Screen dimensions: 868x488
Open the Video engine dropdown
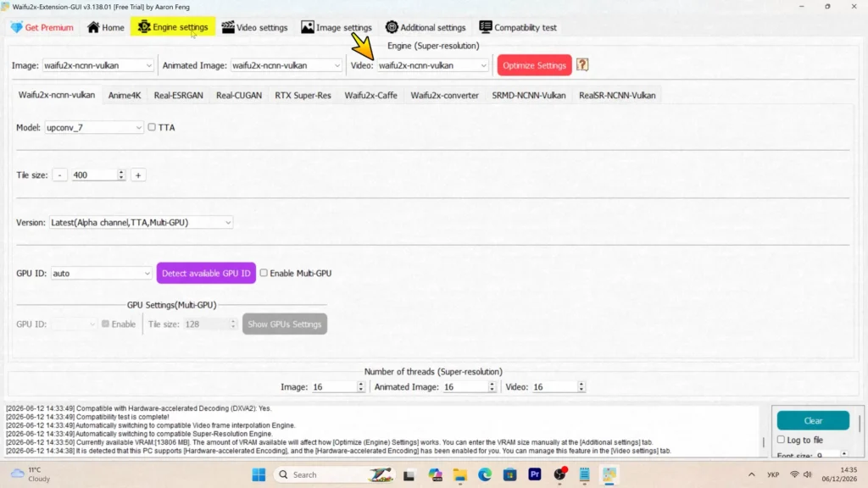(x=433, y=65)
